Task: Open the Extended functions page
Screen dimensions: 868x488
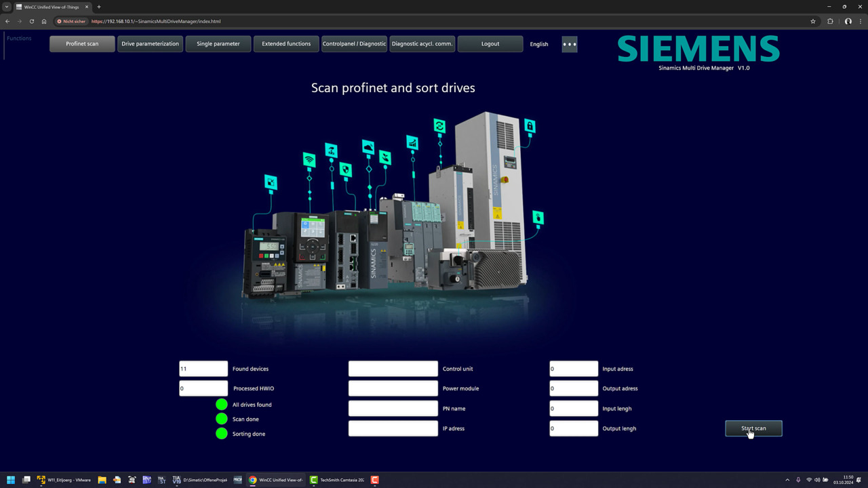Action: [286, 44]
